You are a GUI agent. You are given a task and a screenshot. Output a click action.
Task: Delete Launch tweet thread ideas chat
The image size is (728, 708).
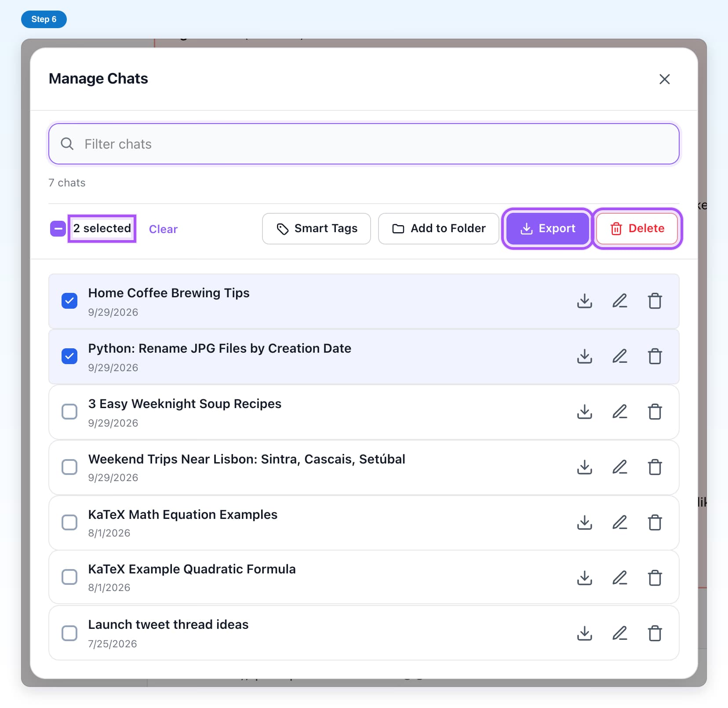655,633
